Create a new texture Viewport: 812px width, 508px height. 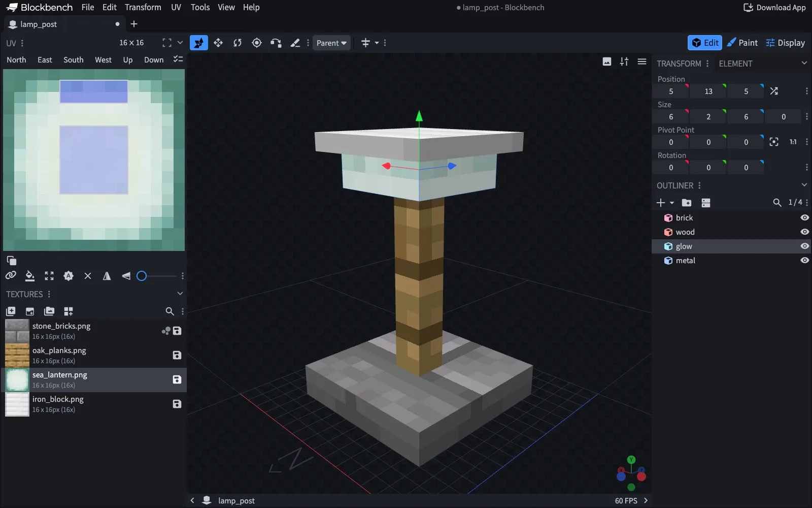30,311
